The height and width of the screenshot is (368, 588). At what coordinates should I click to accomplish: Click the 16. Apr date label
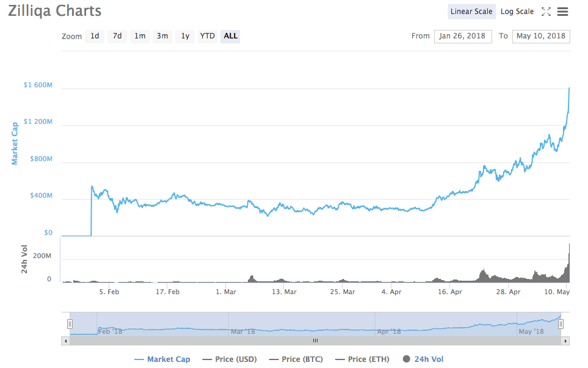click(450, 292)
